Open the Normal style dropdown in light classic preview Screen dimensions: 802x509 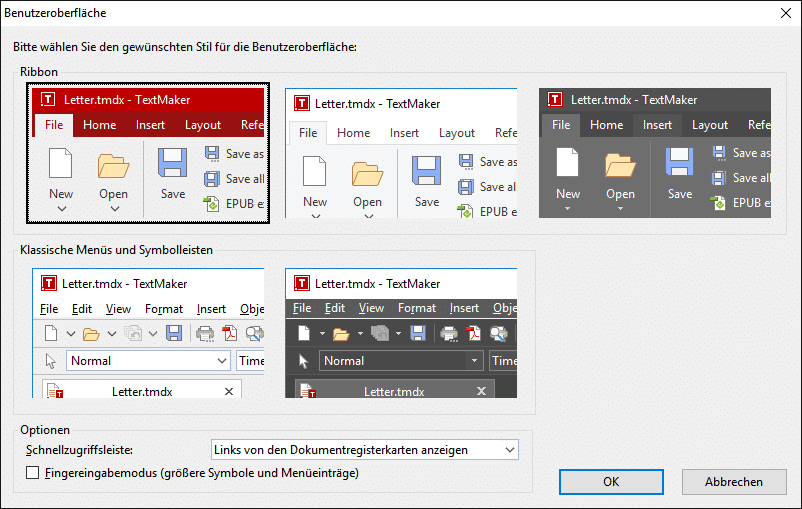tap(221, 361)
